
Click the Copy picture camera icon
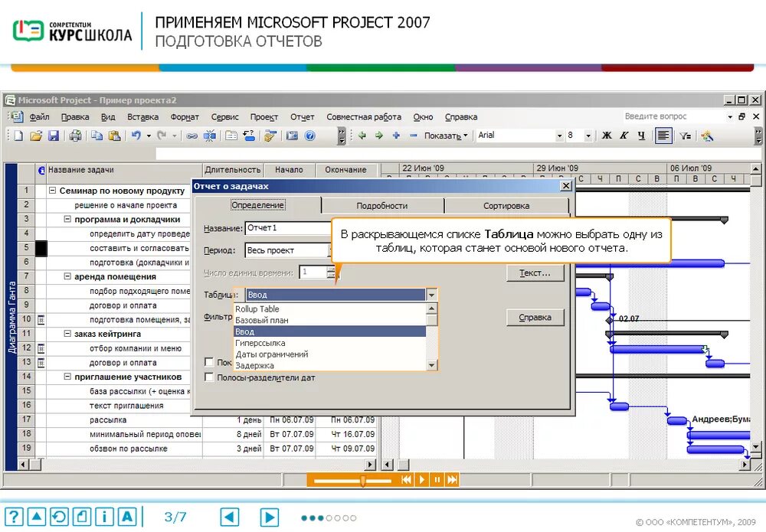pyautogui.click(x=292, y=135)
